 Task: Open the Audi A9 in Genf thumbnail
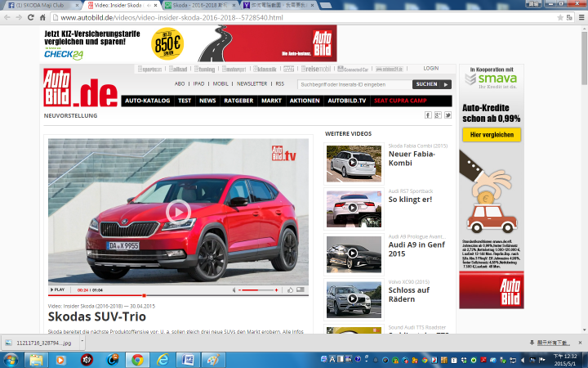(x=354, y=254)
